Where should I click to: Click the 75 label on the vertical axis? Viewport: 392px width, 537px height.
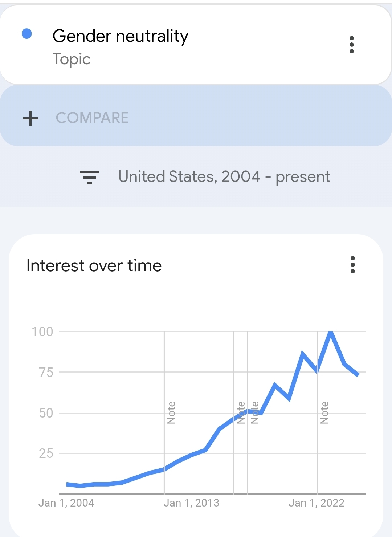pos(46,372)
